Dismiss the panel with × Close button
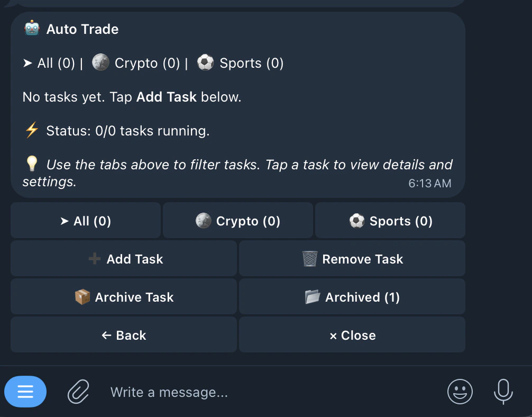The image size is (532, 417). (352, 335)
